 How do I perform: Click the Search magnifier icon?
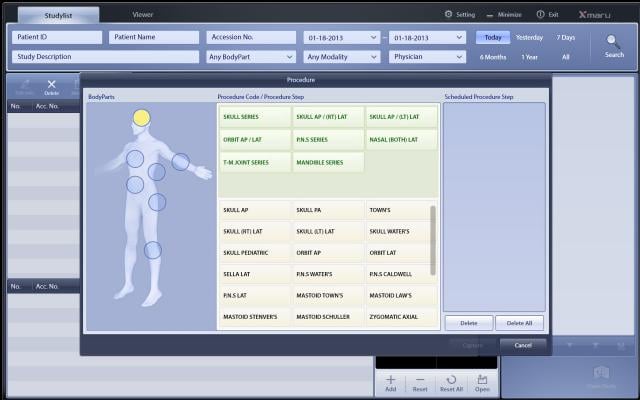tap(613, 42)
